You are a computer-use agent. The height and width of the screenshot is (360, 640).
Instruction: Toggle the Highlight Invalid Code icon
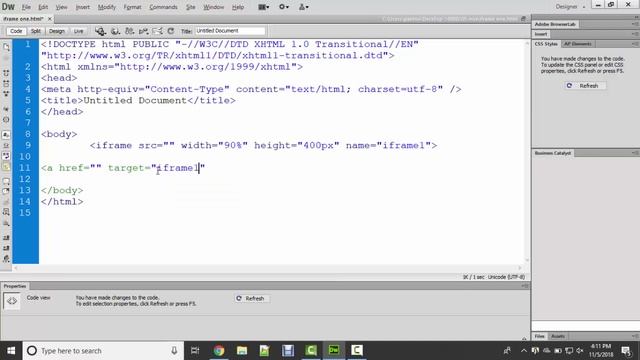point(6,145)
